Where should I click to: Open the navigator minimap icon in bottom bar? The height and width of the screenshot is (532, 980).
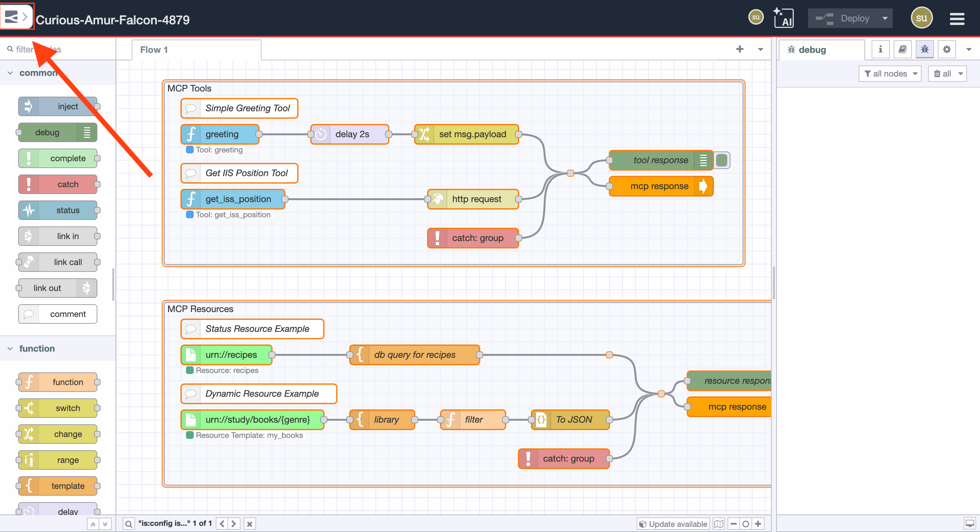point(719,524)
